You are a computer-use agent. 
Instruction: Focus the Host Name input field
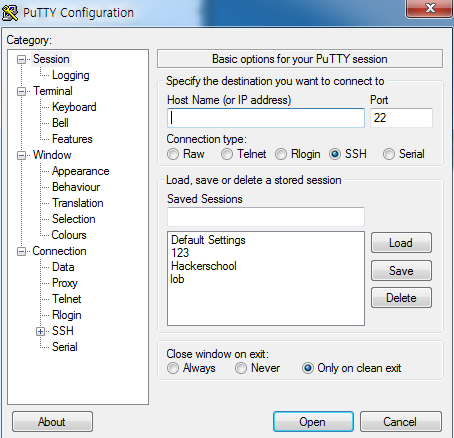266,118
